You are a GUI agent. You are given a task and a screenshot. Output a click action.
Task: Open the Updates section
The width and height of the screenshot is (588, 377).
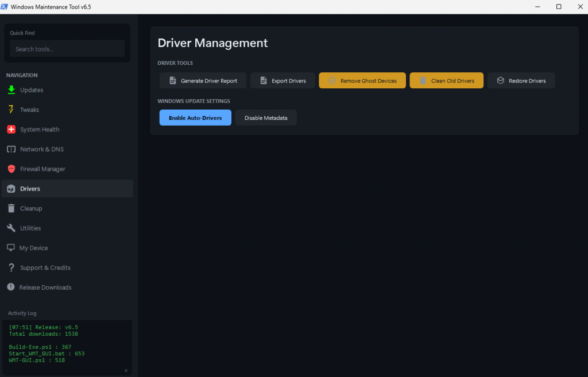(x=68, y=90)
